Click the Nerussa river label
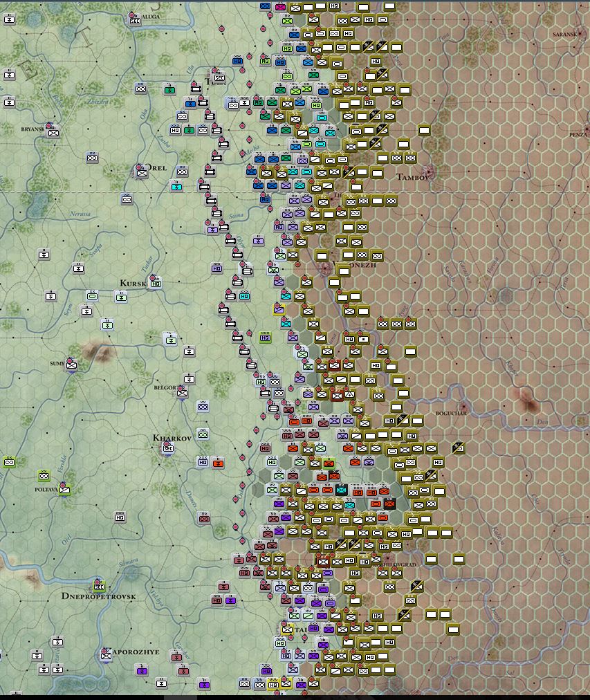Image resolution: width=590 pixels, height=700 pixels. point(80,214)
